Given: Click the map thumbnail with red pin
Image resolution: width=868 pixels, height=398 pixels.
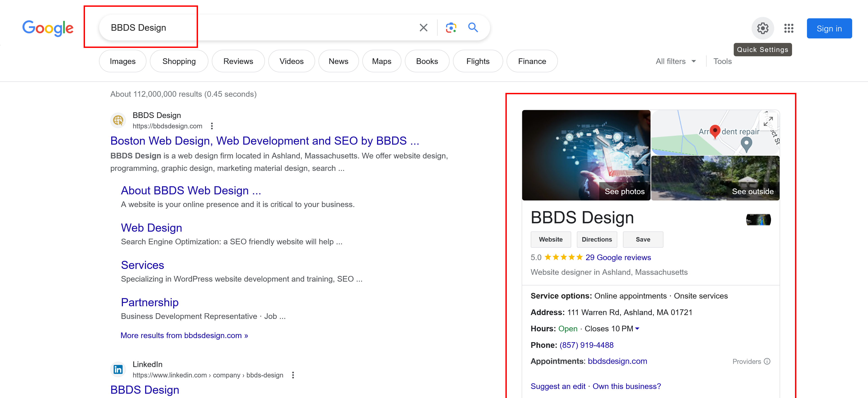Looking at the screenshot, I should 715,132.
